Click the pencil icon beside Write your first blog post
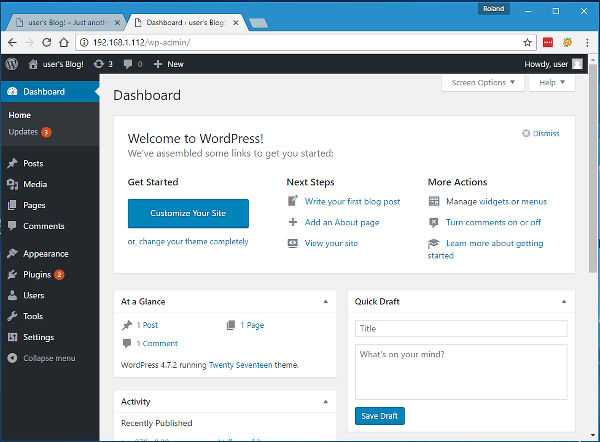 coord(293,201)
